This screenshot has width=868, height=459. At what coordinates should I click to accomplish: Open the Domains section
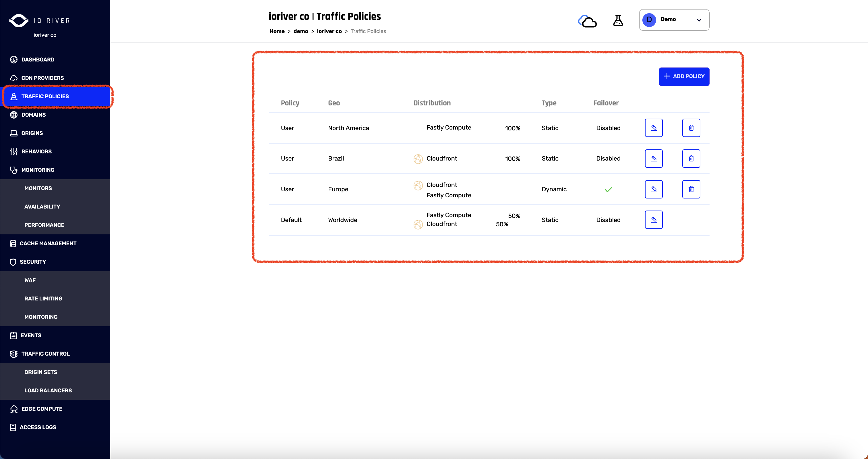[33, 115]
